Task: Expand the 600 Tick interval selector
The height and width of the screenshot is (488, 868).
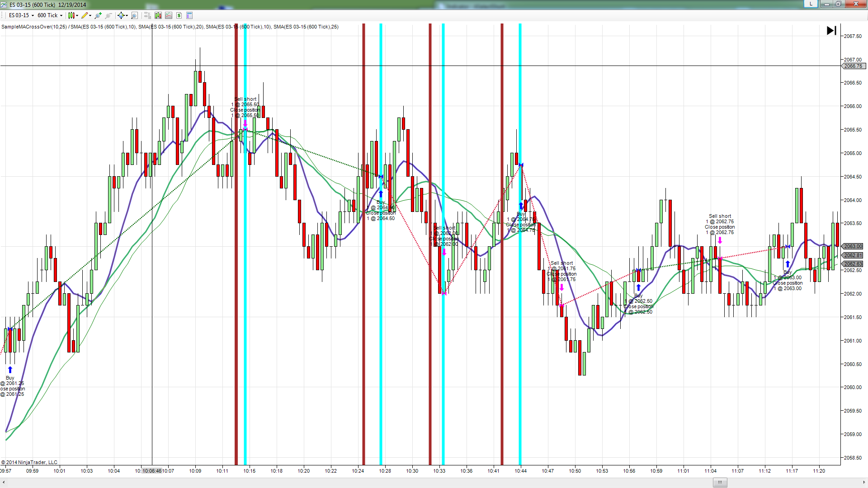Action: [61, 15]
